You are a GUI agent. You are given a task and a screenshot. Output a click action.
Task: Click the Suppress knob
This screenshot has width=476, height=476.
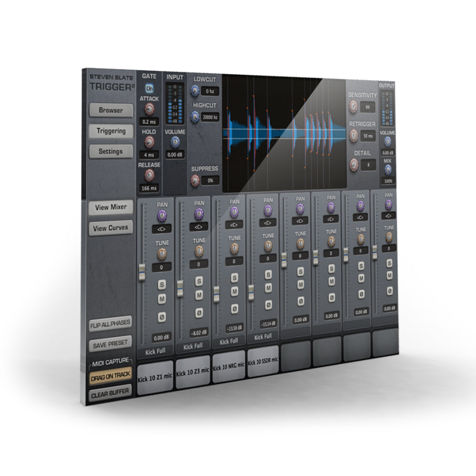point(195,180)
